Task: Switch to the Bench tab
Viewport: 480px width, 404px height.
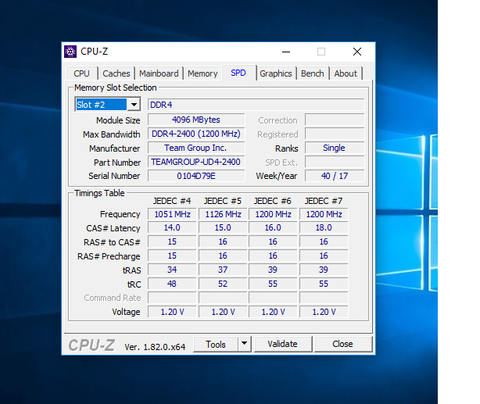Action: coord(312,73)
